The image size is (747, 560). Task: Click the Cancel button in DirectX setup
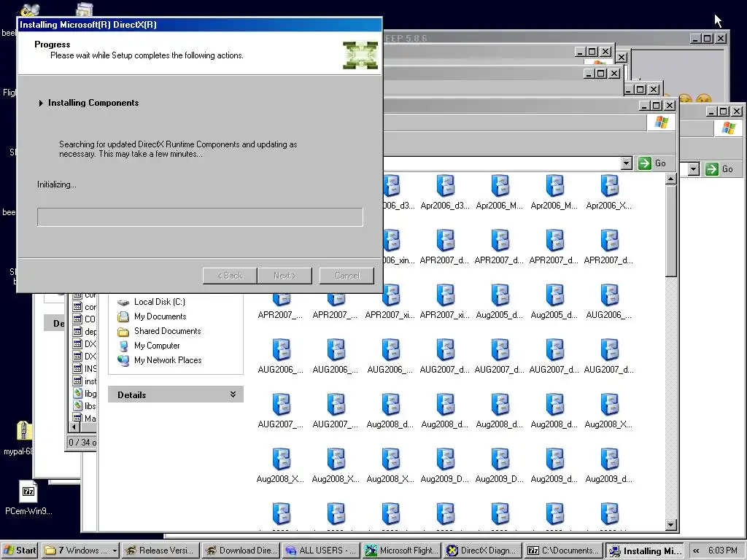click(x=347, y=276)
